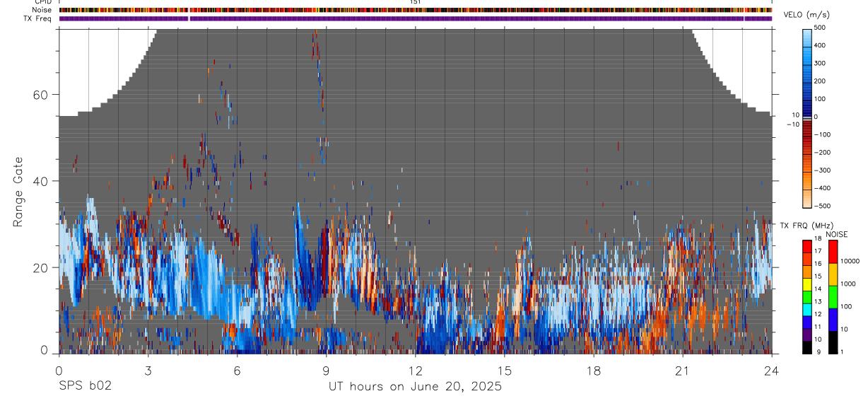Click the purple TX Freq strip above the plot
The width and height of the screenshot is (868, 401).
pos(416,18)
